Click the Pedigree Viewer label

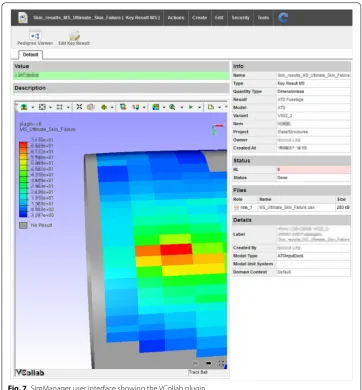(x=35, y=43)
